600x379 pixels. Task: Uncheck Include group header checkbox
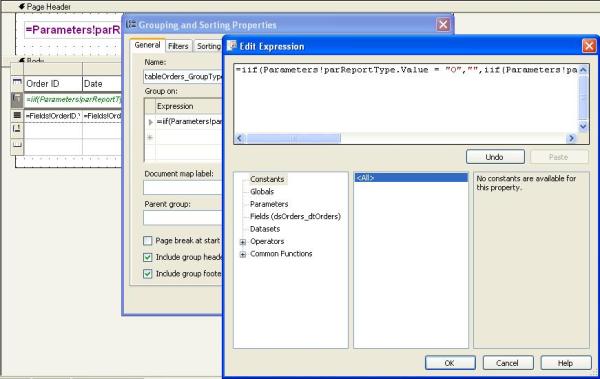pyautogui.click(x=148, y=257)
